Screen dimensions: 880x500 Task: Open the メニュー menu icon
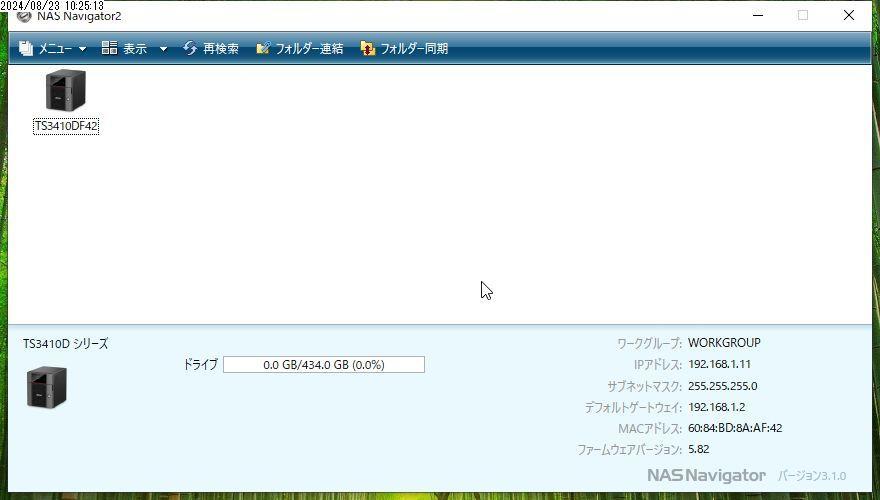point(26,49)
